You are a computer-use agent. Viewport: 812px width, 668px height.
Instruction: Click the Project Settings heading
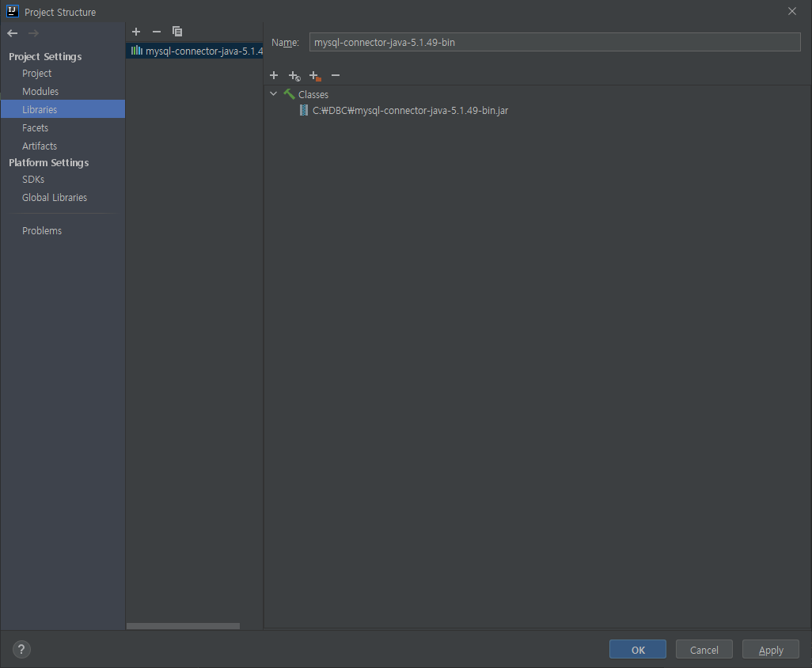[x=46, y=56]
